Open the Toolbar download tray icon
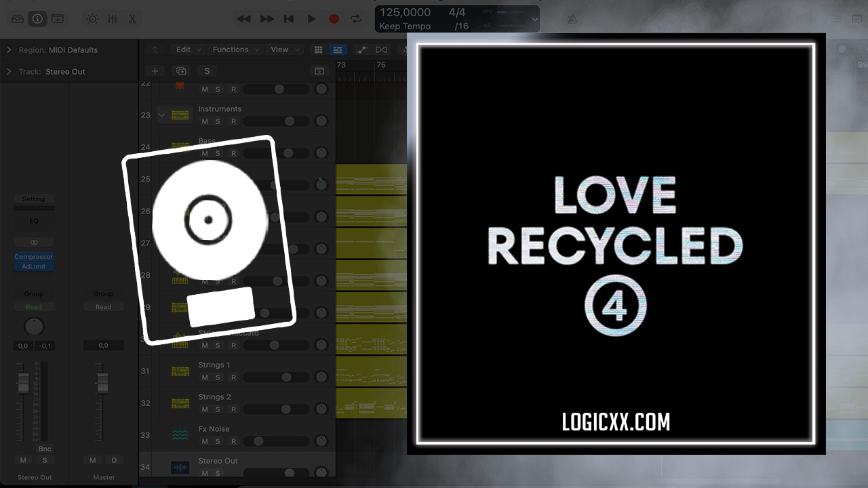Screen dimensions: 868x488 coord(58,19)
